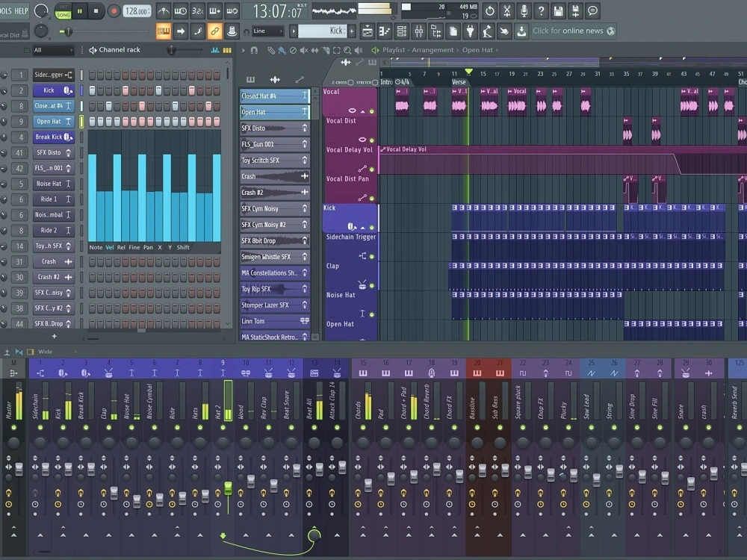Screen dimensions: 747x560
Task: Click the 13:07 time display
Action: 277,10
